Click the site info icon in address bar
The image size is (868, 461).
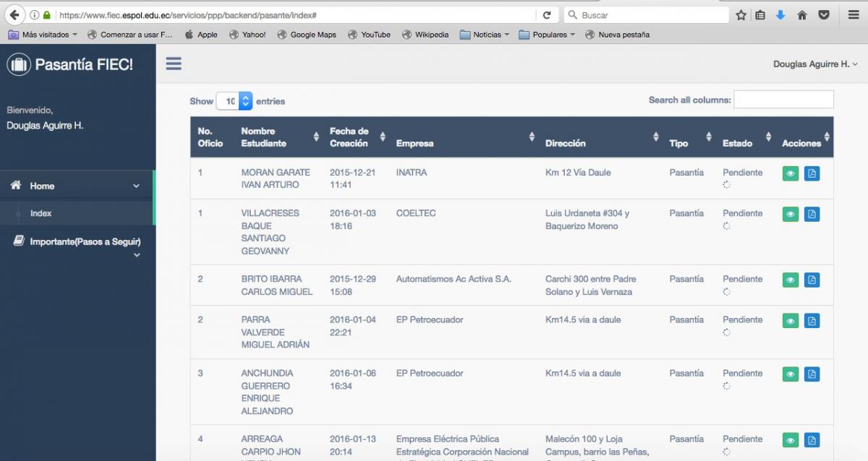[x=34, y=14]
